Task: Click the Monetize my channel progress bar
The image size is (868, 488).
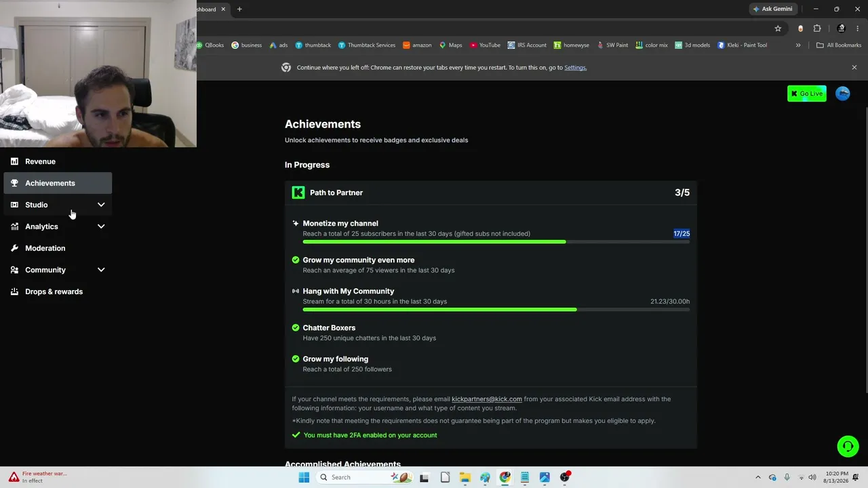Action: tap(496, 242)
